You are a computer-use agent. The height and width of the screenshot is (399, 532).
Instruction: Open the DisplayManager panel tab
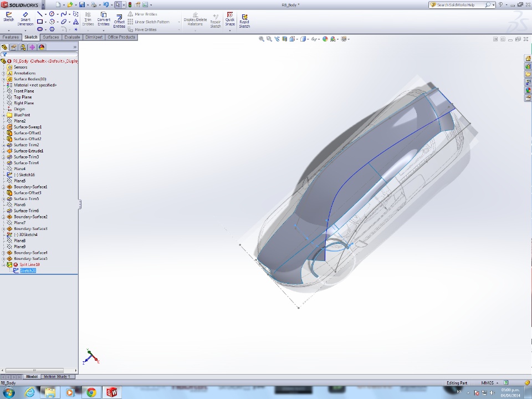click(x=42, y=47)
